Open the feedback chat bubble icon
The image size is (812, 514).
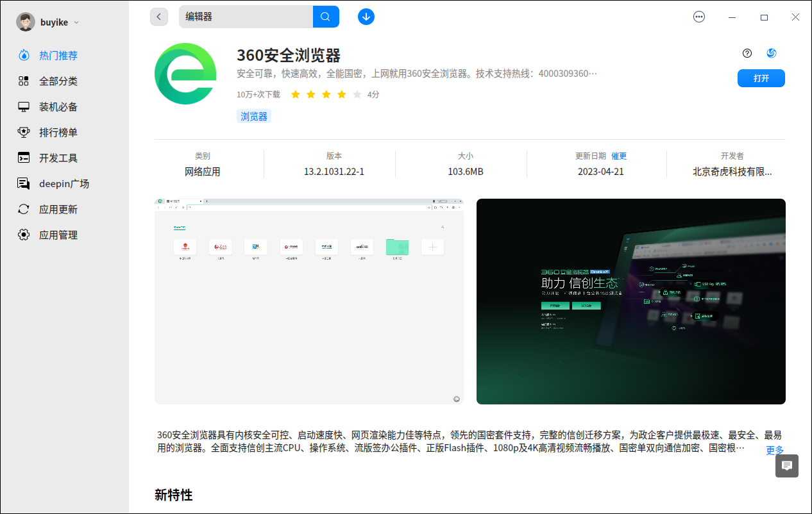786,466
